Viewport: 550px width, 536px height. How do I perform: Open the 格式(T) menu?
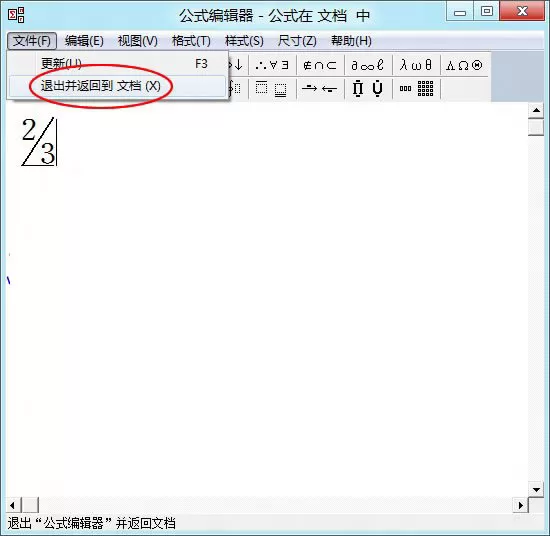(191, 41)
